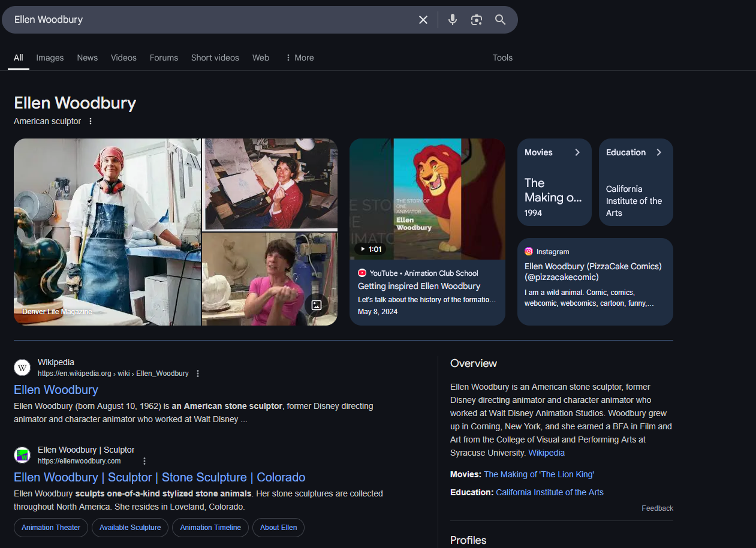This screenshot has height=548, width=756.
Task: Open The Making o... 1994 movie card
Action: 555,182
